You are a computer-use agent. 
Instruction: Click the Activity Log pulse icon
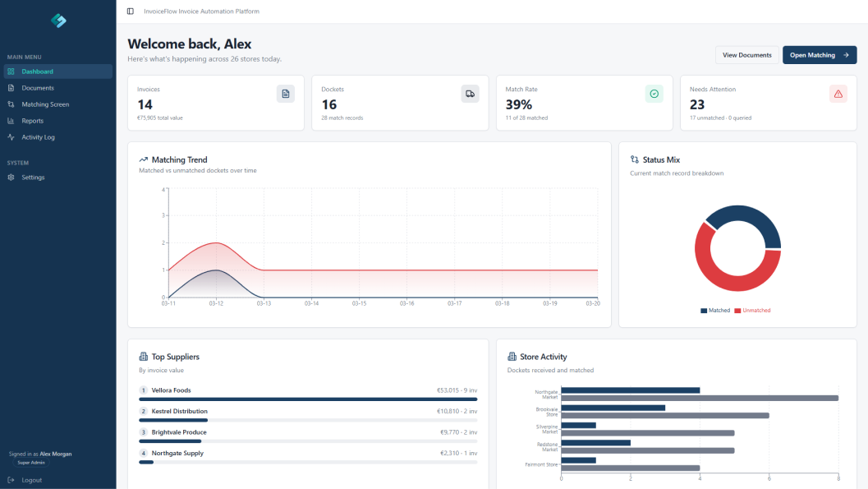(x=11, y=136)
